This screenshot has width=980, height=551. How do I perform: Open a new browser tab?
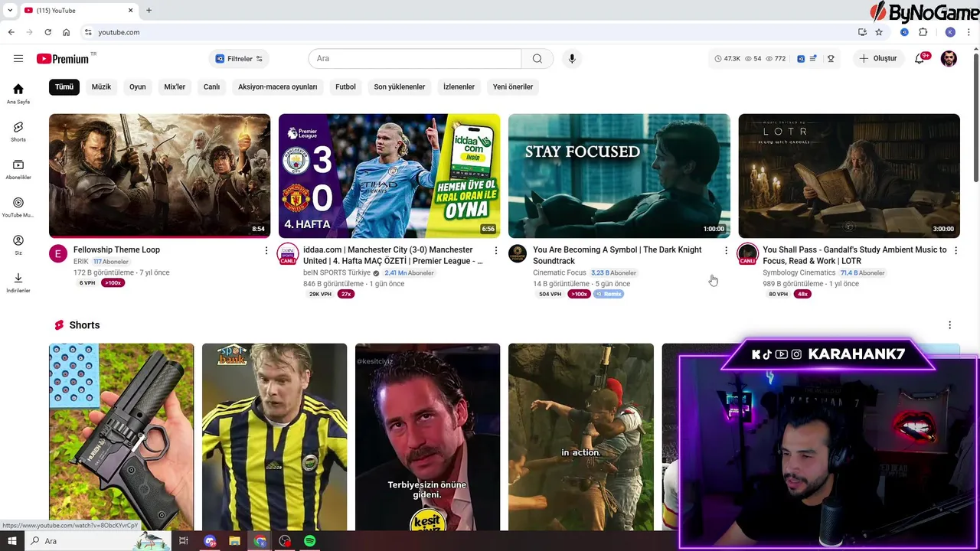[x=149, y=10]
